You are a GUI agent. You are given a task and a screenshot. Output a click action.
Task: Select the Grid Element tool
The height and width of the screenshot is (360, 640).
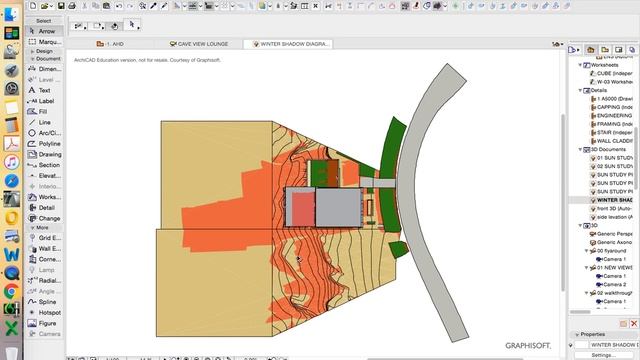pos(44,238)
